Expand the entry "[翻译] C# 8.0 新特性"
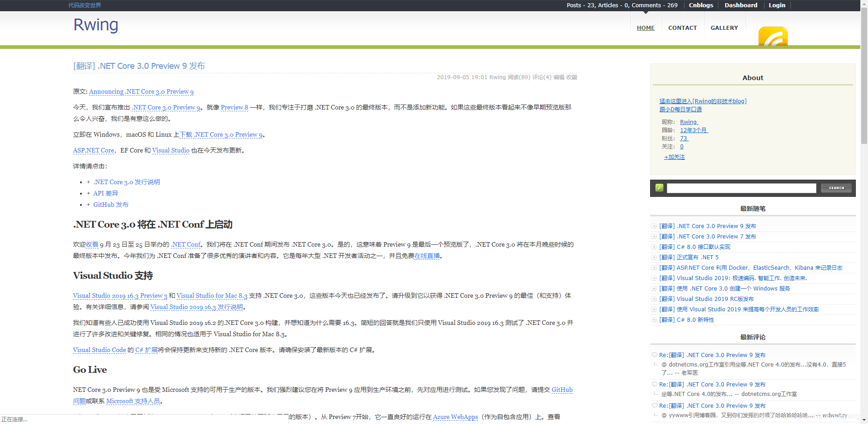The height and width of the screenshot is (424, 868). pyautogui.click(x=653, y=319)
